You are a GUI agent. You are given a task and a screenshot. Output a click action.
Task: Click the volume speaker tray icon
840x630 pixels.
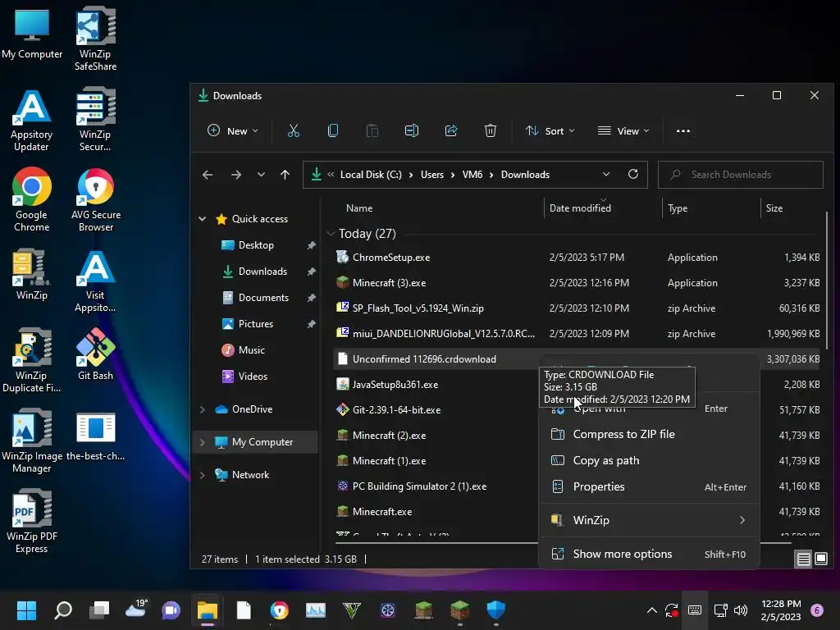(741, 610)
